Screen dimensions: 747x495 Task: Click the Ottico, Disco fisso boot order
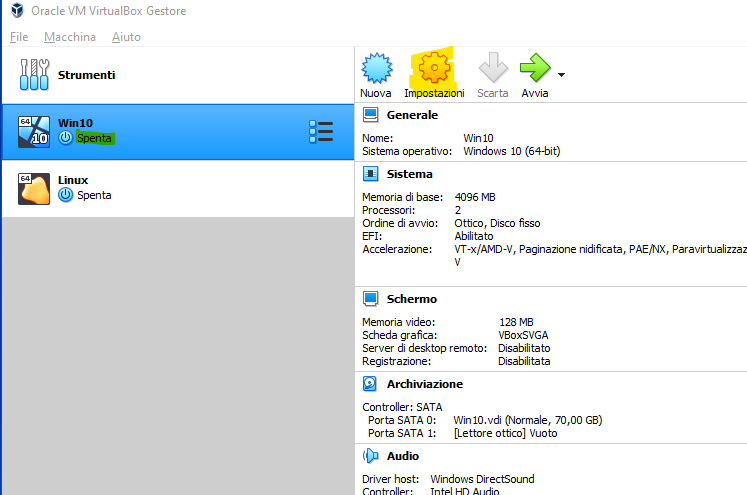pyautogui.click(x=497, y=223)
